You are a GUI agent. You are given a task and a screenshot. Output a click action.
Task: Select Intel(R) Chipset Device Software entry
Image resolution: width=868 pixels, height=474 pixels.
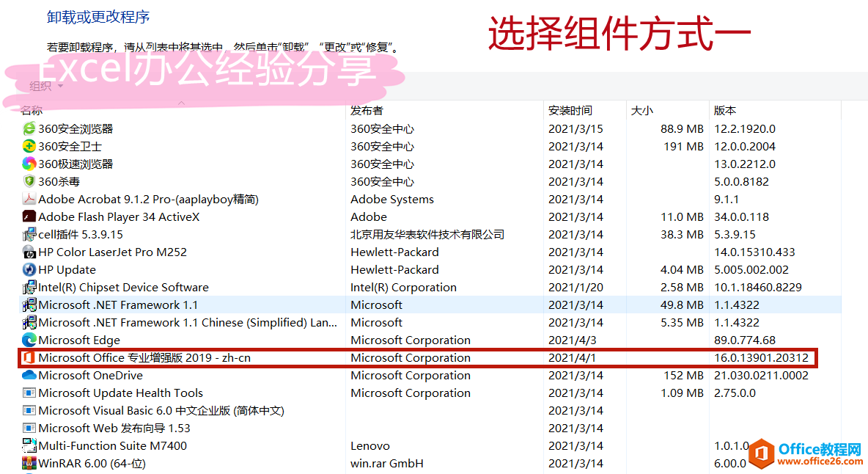pos(123,288)
